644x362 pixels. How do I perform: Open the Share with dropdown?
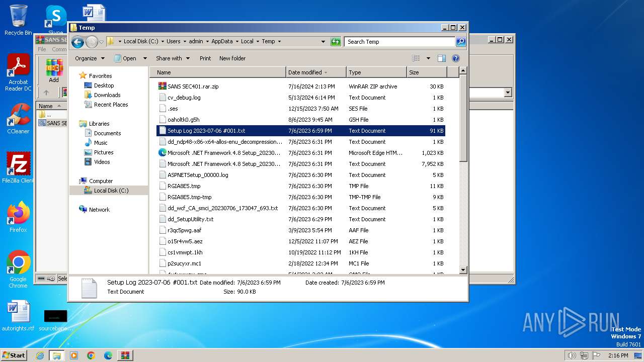tap(173, 58)
